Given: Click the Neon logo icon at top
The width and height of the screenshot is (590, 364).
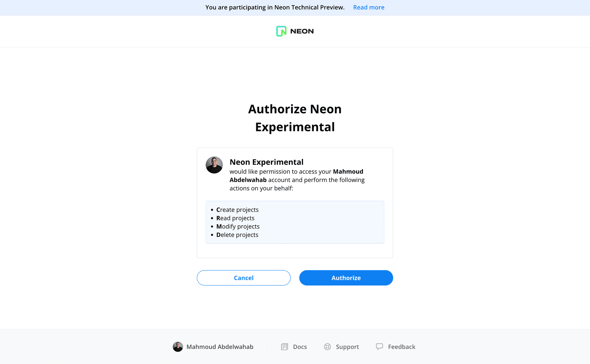Looking at the screenshot, I should [280, 31].
